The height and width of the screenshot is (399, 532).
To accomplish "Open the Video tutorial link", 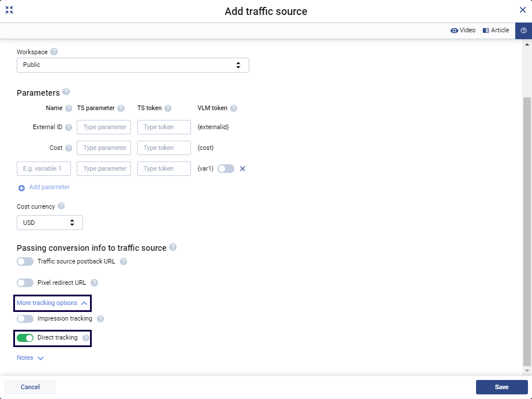I will 463,31.
